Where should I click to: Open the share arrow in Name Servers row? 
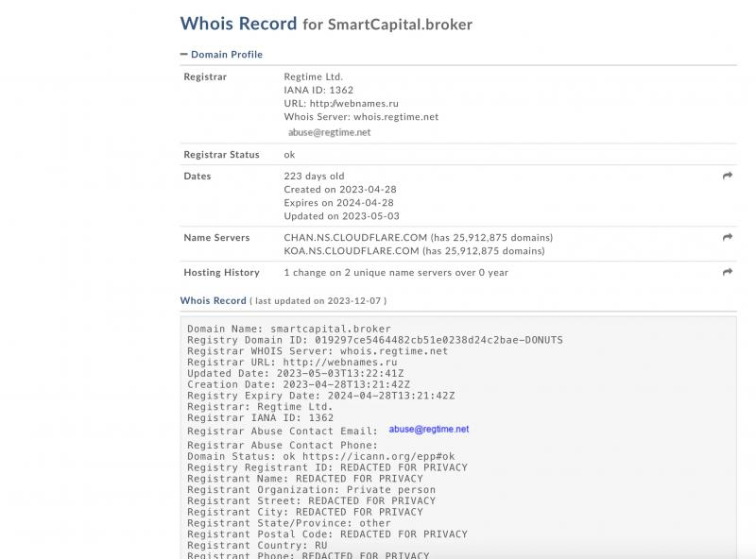[728, 237]
